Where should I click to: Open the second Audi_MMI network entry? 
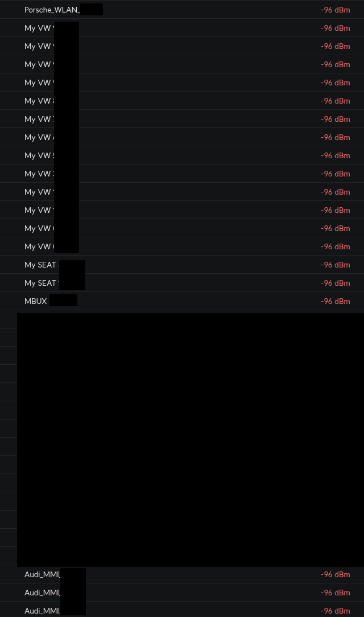pos(42,593)
